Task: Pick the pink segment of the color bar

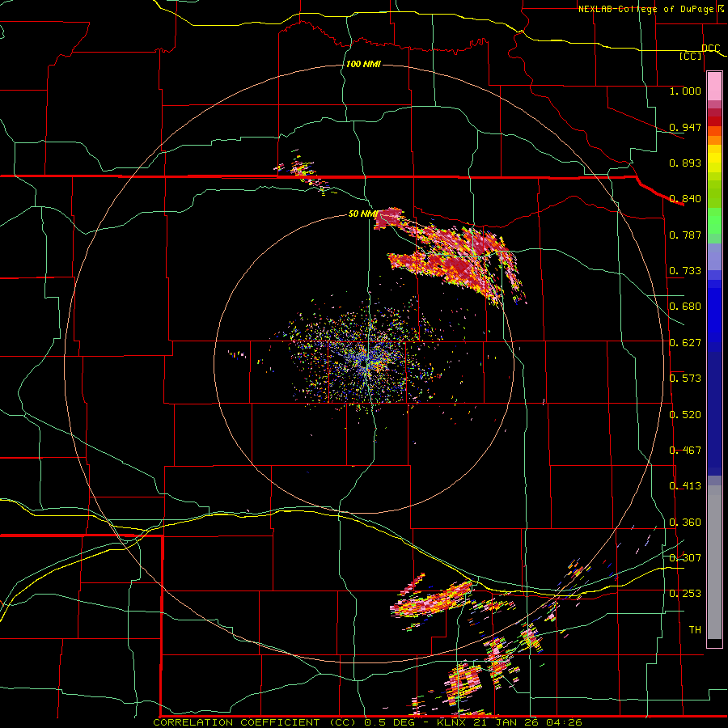Action: [714, 86]
